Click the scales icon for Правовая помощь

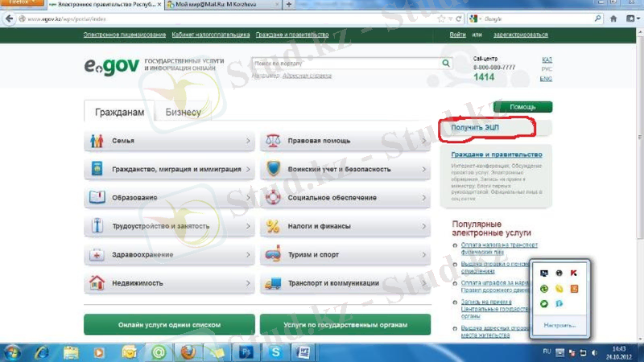coord(273,141)
